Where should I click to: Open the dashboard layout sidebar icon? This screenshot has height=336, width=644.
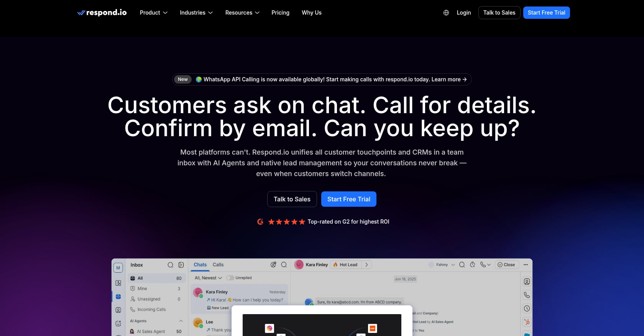[x=118, y=283]
